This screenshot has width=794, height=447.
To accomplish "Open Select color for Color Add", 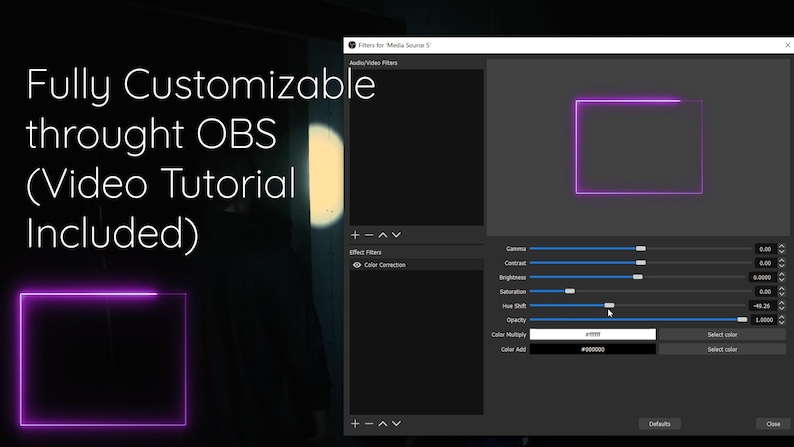I will pyautogui.click(x=722, y=349).
